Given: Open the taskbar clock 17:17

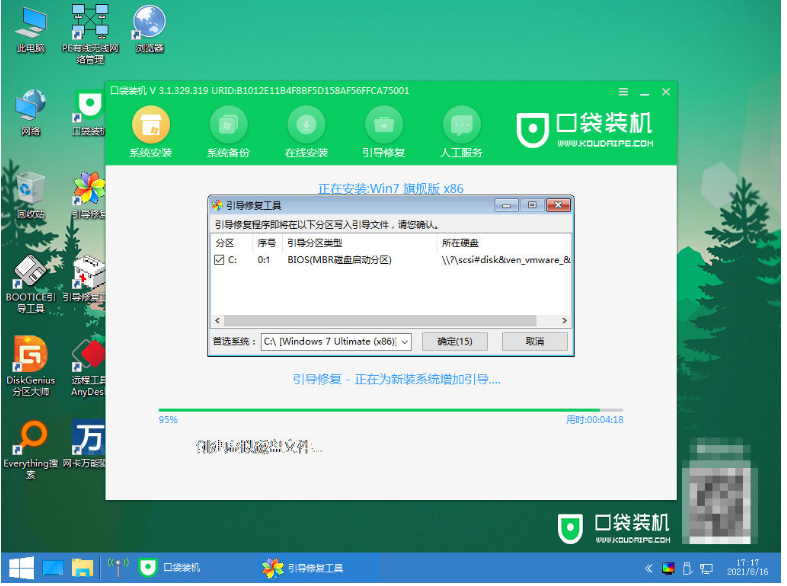Looking at the screenshot, I should pos(747,567).
